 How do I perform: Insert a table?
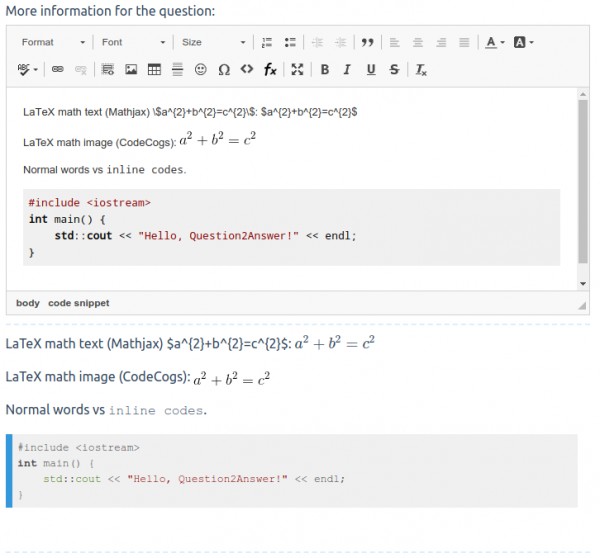154,69
